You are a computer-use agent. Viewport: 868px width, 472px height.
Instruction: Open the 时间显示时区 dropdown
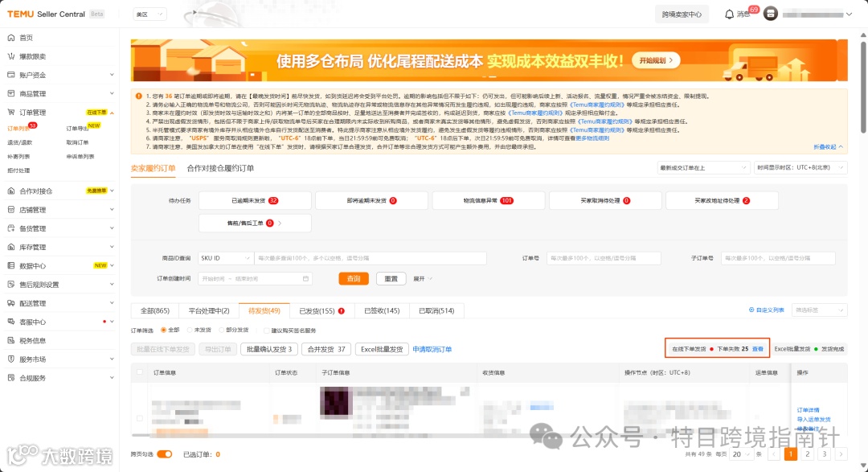click(x=800, y=168)
